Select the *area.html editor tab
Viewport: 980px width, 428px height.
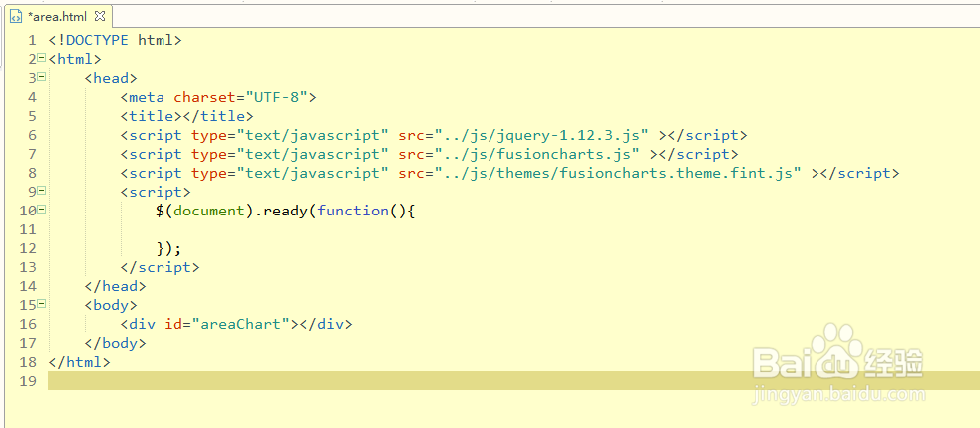pyautogui.click(x=58, y=16)
